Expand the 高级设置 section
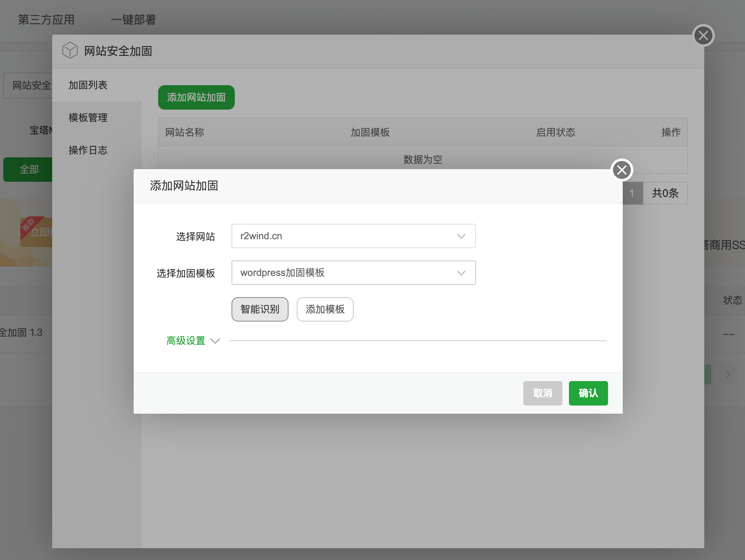Viewport: 745px width, 560px height. pyautogui.click(x=215, y=341)
